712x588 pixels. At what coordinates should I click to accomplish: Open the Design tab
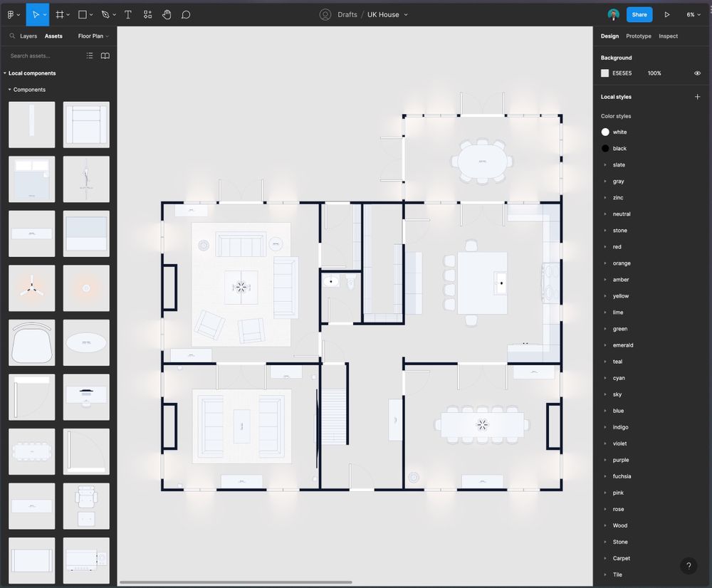pos(609,36)
